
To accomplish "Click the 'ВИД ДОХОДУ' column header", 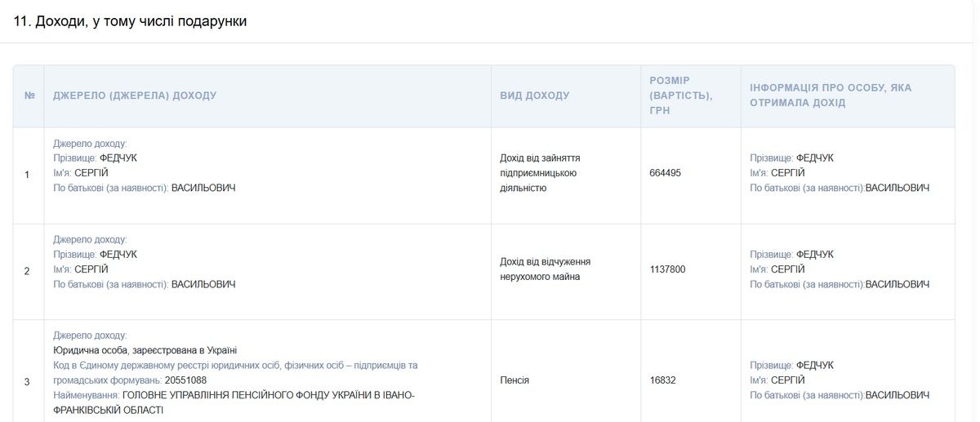I will [x=534, y=96].
